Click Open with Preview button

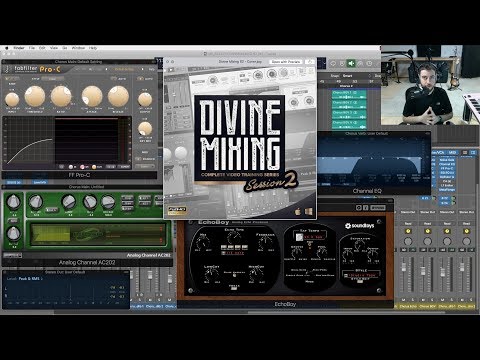286,62
